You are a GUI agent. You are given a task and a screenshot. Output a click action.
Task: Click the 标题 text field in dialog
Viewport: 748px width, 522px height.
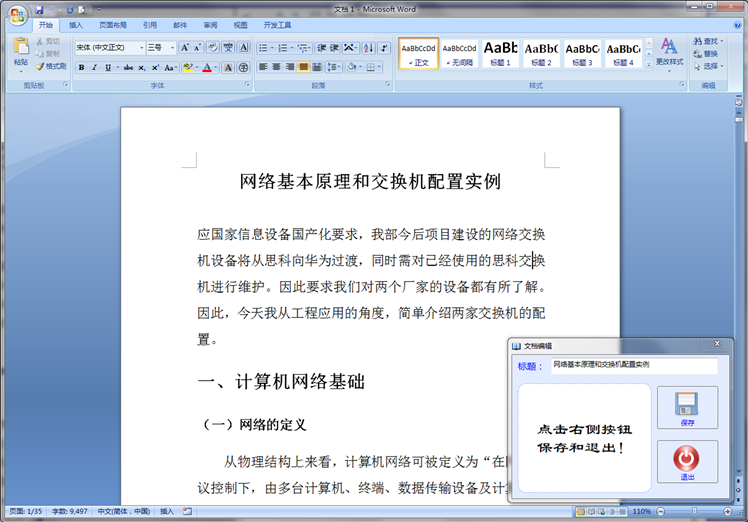tap(633, 366)
